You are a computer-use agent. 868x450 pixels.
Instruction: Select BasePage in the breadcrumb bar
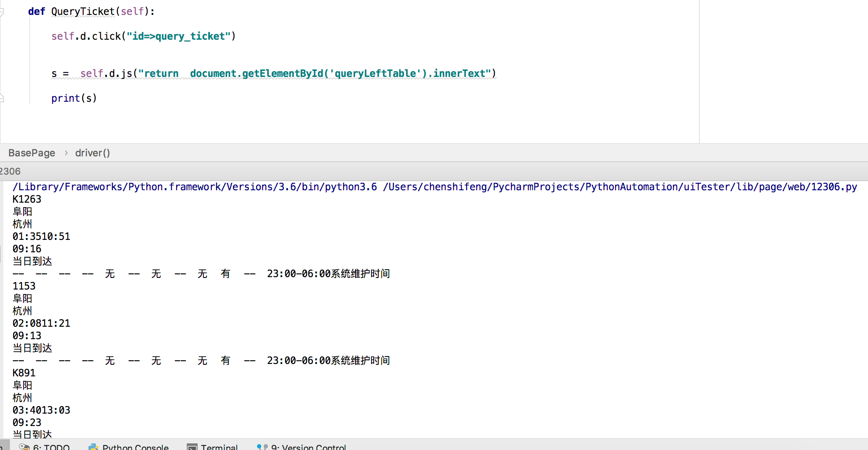(32, 153)
